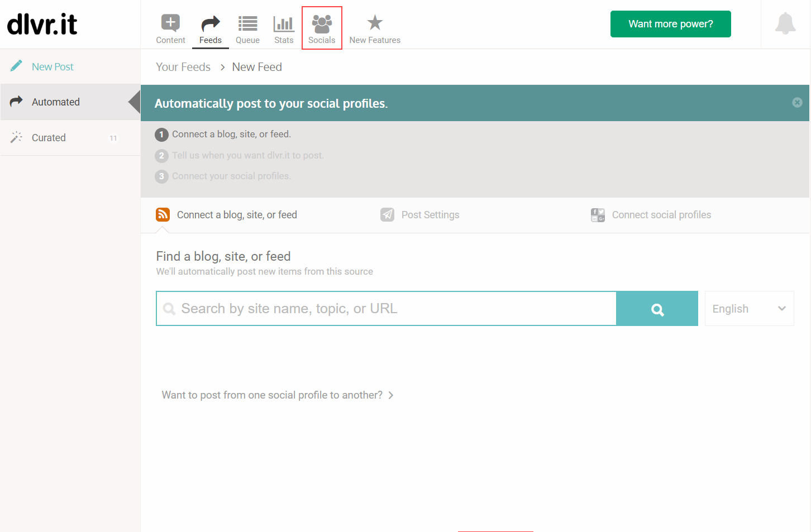Open the Content plus icon
This screenshot has height=532, width=811.
(170, 23)
